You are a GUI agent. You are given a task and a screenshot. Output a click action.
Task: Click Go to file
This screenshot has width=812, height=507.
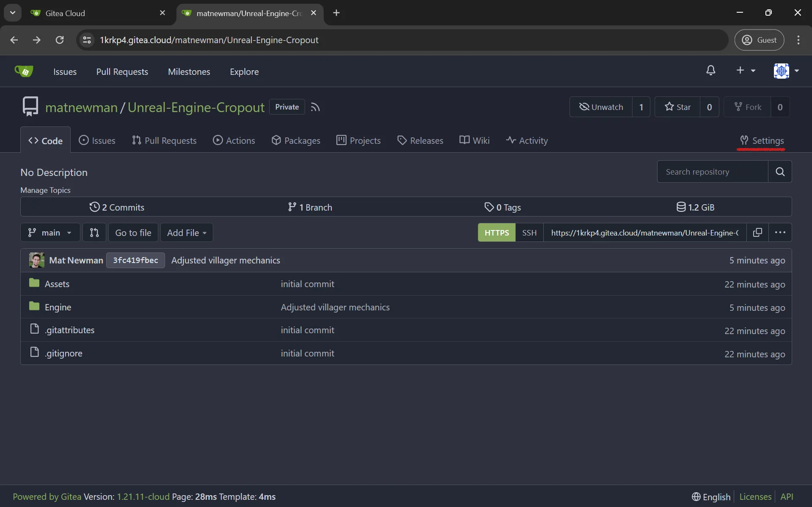(133, 233)
